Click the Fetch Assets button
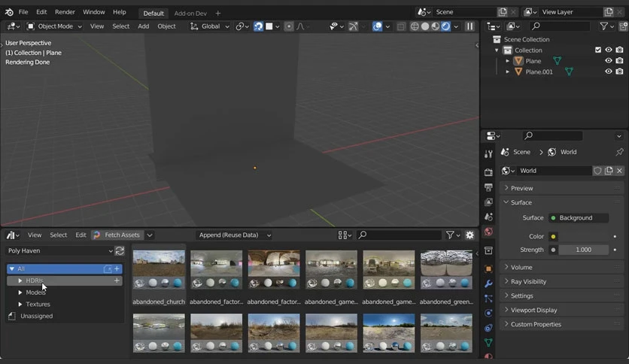The height and width of the screenshot is (364, 629). click(x=117, y=235)
